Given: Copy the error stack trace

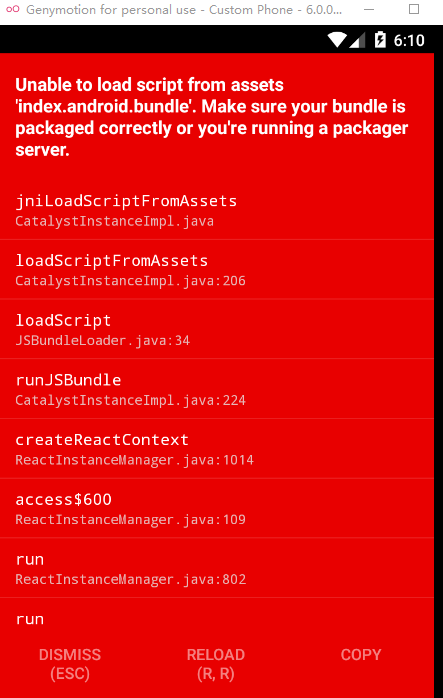Looking at the screenshot, I should click(361, 655).
